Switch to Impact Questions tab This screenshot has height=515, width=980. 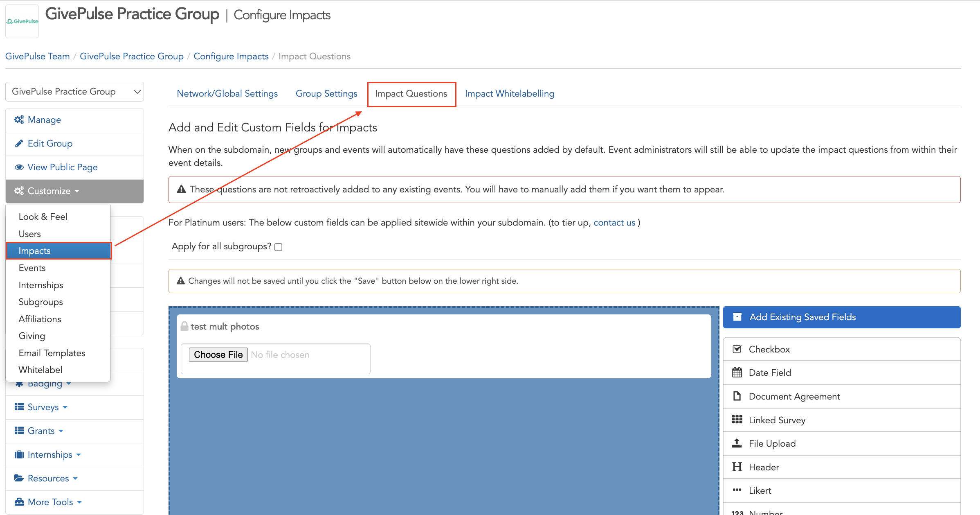[x=411, y=94]
